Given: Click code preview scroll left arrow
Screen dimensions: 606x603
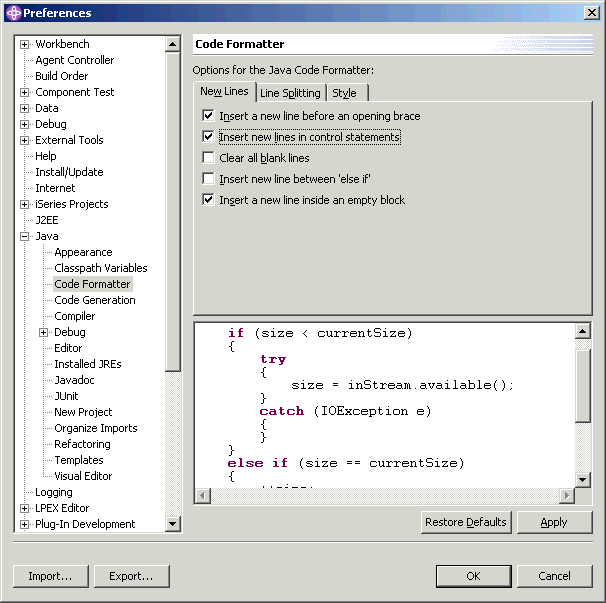Looking at the screenshot, I should coord(201,496).
